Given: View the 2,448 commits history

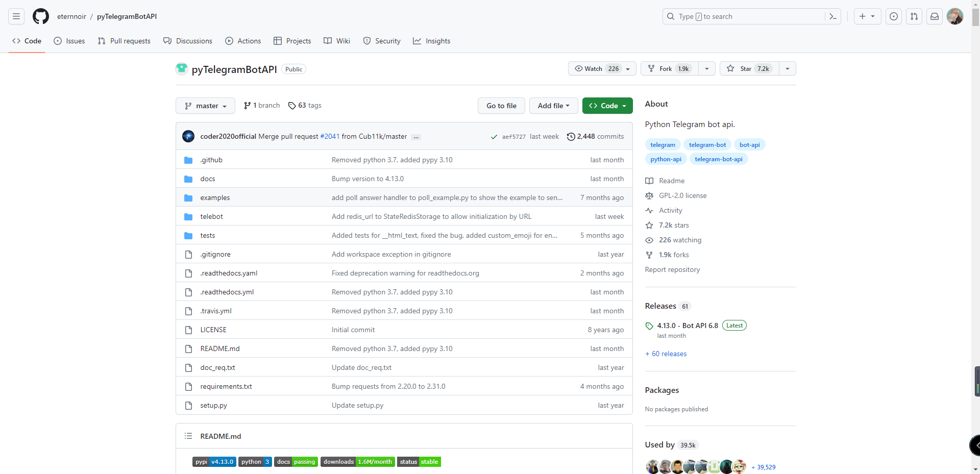Looking at the screenshot, I should pyautogui.click(x=596, y=137).
